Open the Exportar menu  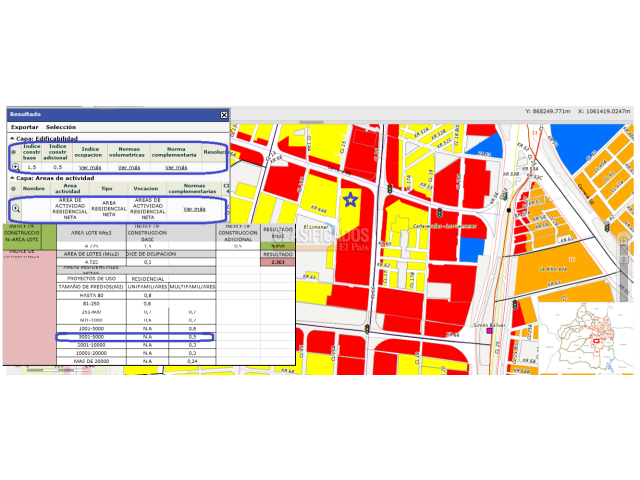[25, 127]
